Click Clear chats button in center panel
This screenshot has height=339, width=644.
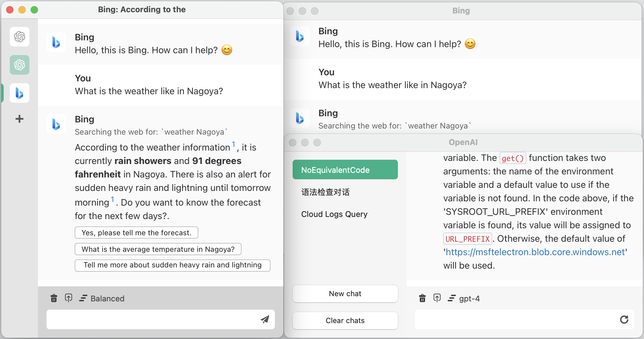(346, 320)
